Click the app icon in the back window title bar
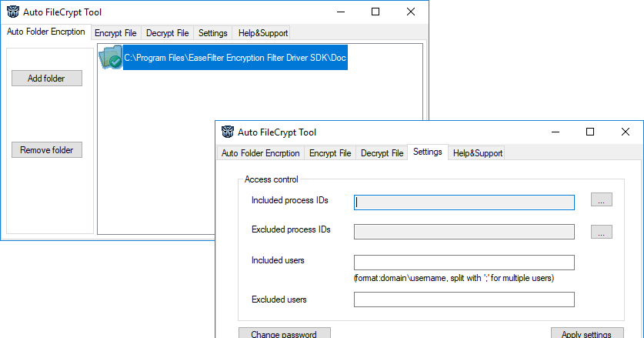Viewport: 644px width, 338px height. coord(13,12)
